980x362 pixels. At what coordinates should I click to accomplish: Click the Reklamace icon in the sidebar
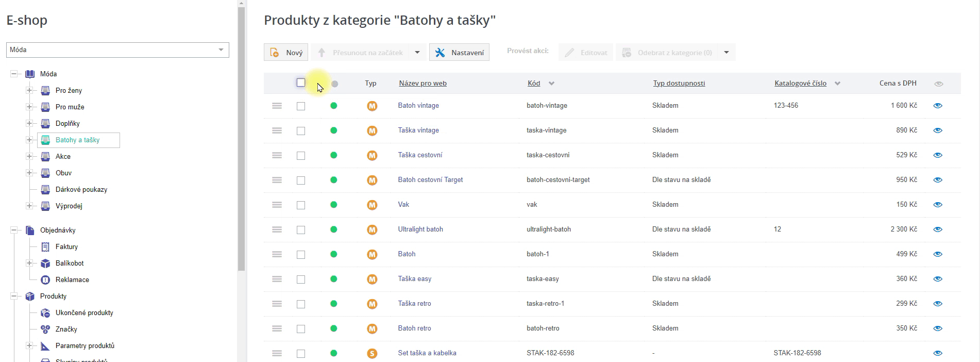coord(45,280)
